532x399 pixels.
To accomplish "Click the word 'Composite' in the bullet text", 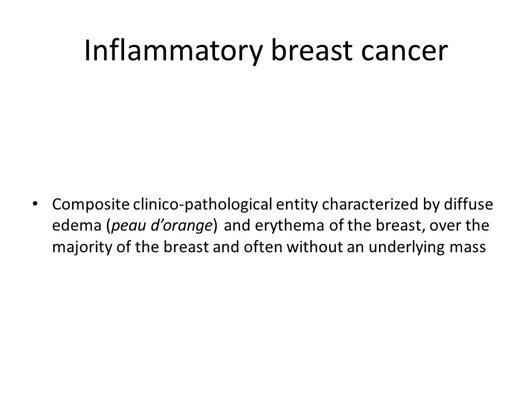I will [91, 204].
